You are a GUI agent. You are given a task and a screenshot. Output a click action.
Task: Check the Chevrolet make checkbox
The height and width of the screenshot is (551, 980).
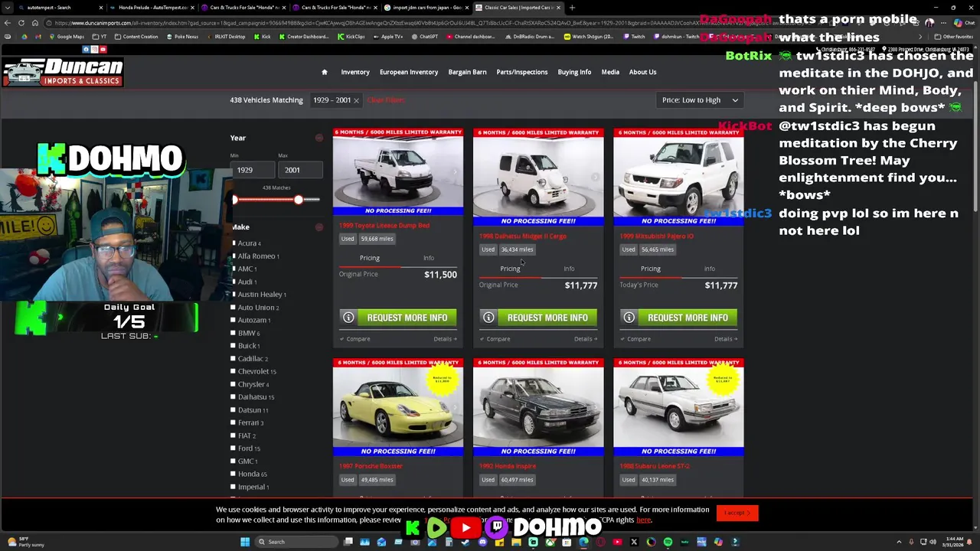point(234,371)
